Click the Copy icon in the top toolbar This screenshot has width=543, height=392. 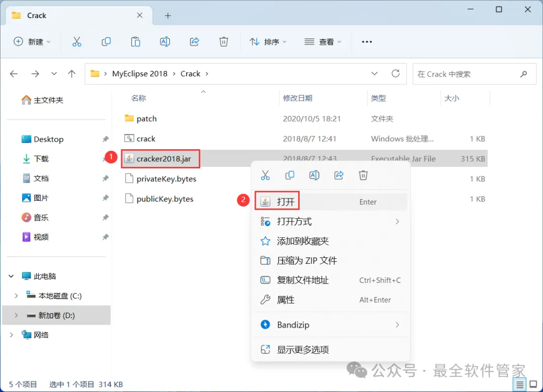[x=106, y=42]
